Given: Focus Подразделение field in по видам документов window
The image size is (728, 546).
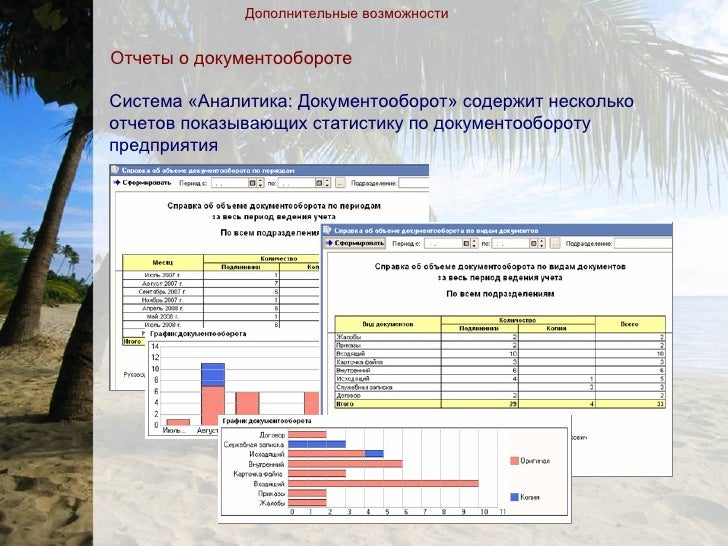Looking at the screenshot, I should [643, 243].
